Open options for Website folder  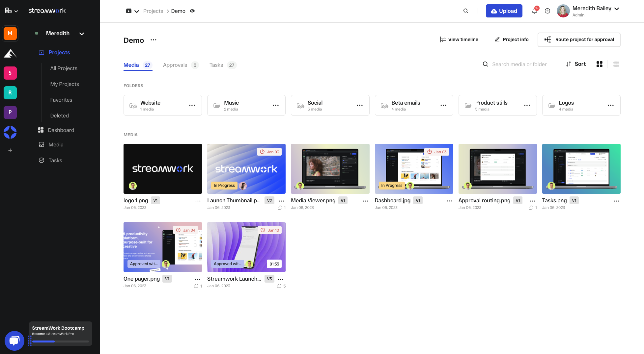(x=192, y=105)
